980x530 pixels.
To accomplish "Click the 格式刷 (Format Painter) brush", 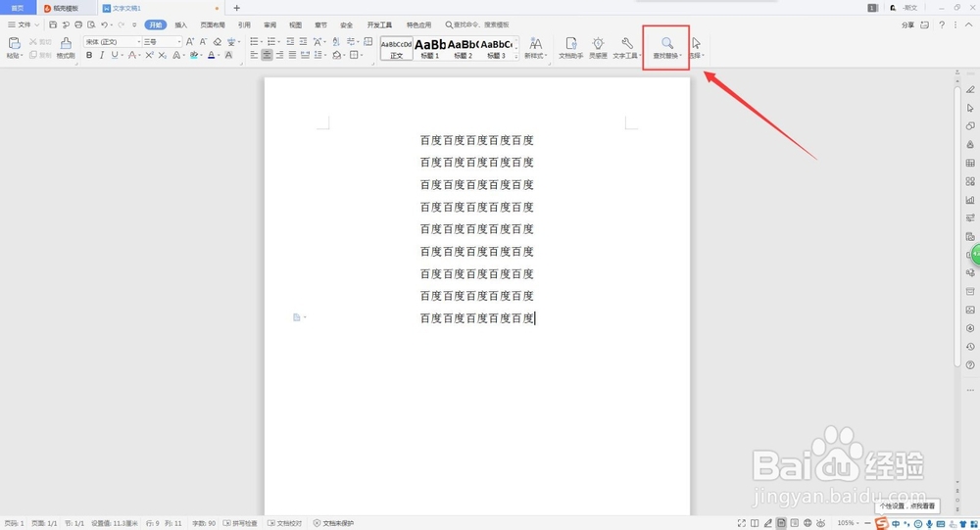I will coord(66,47).
